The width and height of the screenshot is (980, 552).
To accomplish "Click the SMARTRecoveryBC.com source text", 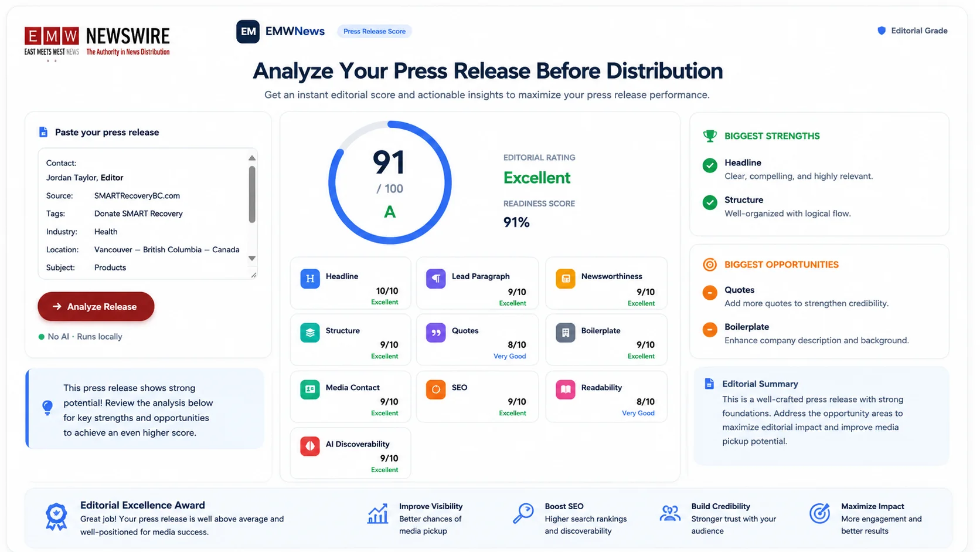I will tap(137, 196).
